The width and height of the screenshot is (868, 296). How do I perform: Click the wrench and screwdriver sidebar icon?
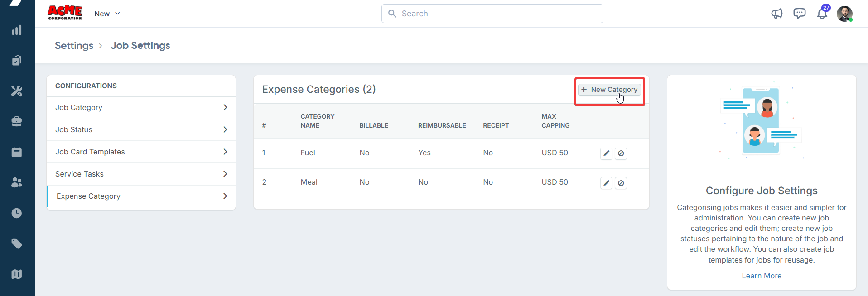pyautogui.click(x=17, y=91)
